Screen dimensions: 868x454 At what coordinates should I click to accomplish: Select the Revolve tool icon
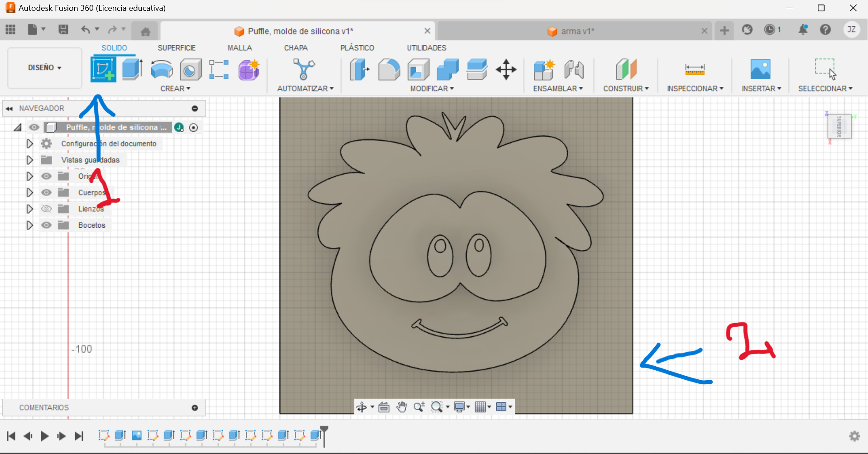162,70
